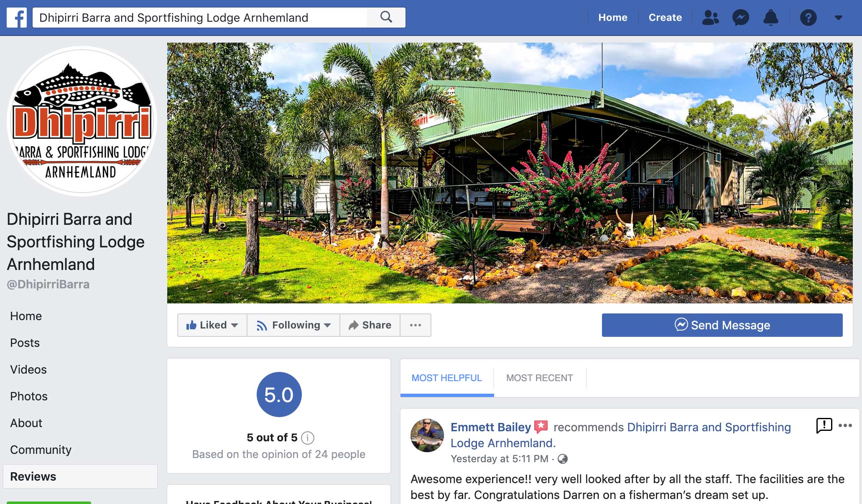The image size is (862, 504).
Task: Switch to the Most Recent tab
Action: tap(539, 378)
